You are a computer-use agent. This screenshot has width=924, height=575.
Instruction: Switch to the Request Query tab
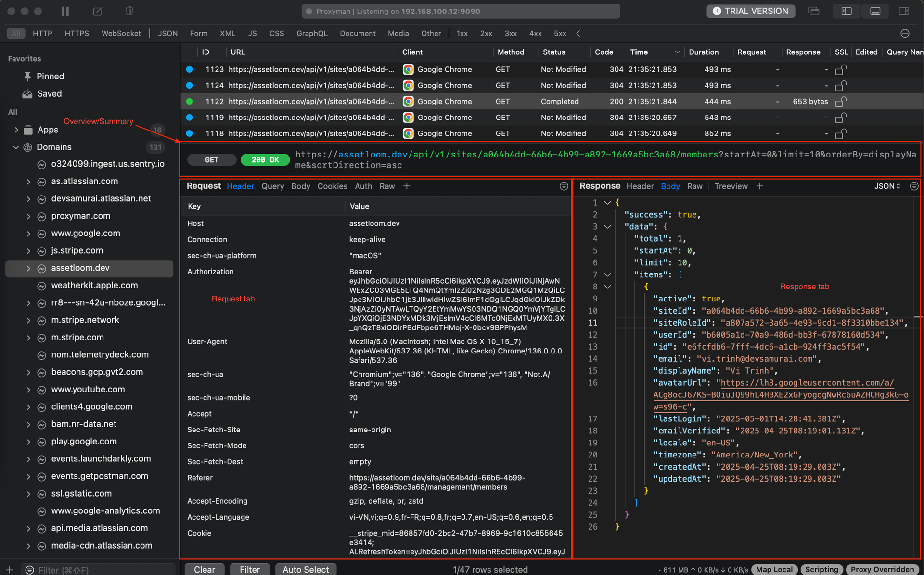tap(272, 186)
